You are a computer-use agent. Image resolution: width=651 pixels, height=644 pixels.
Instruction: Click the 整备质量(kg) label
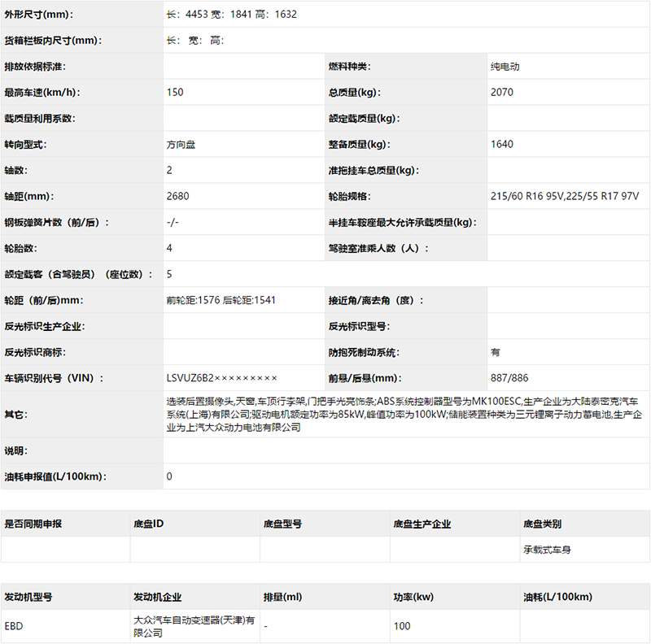[360, 145]
